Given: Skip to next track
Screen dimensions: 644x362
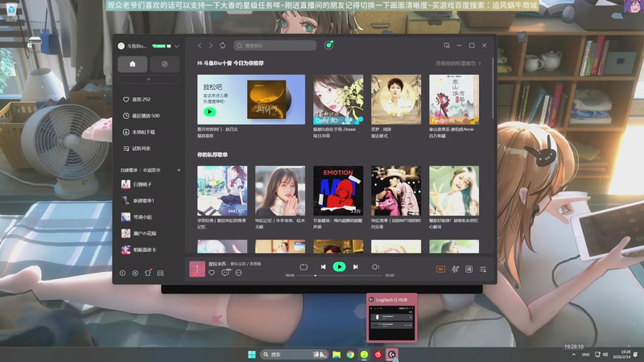Looking at the screenshot, I should click(356, 267).
